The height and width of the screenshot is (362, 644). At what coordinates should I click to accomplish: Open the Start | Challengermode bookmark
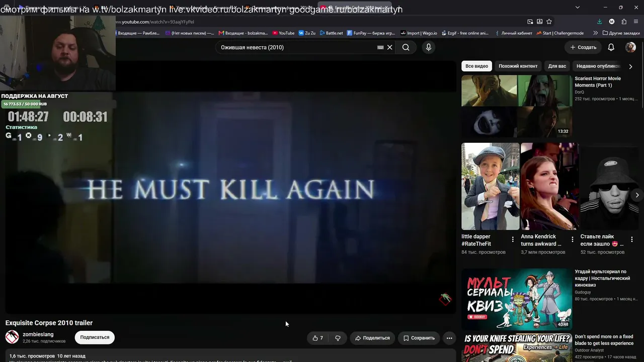[560, 33]
